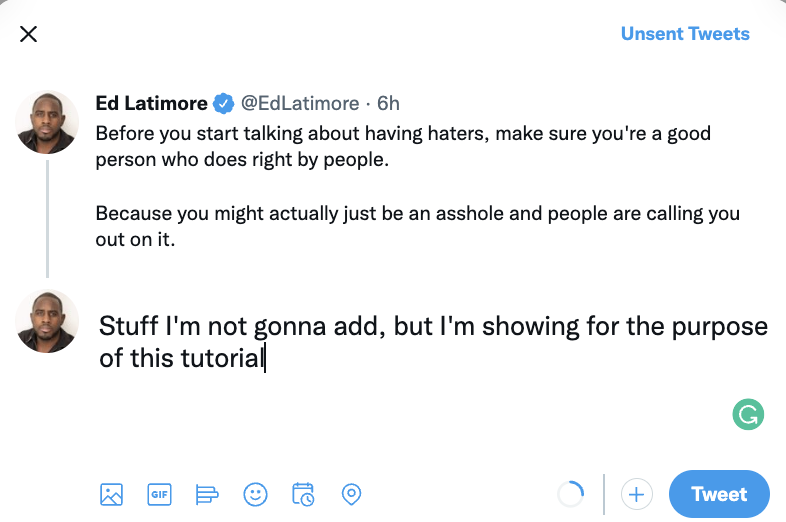Screen dimensions: 786x522
Task: Focus the reply text compose field
Action: coord(433,342)
